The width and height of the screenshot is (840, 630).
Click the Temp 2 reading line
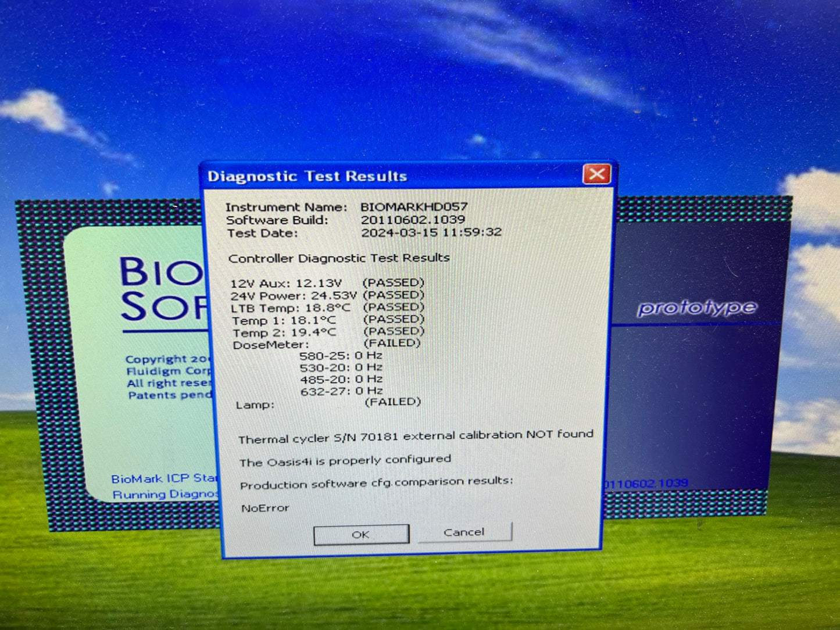pos(284,333)
